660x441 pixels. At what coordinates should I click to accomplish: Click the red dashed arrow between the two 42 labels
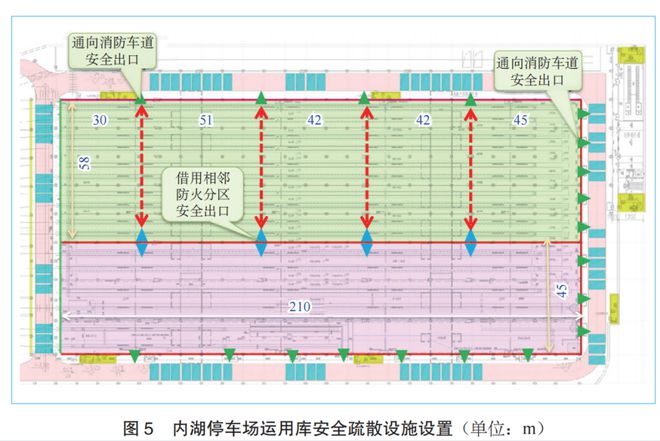click(x=367, y=167)
